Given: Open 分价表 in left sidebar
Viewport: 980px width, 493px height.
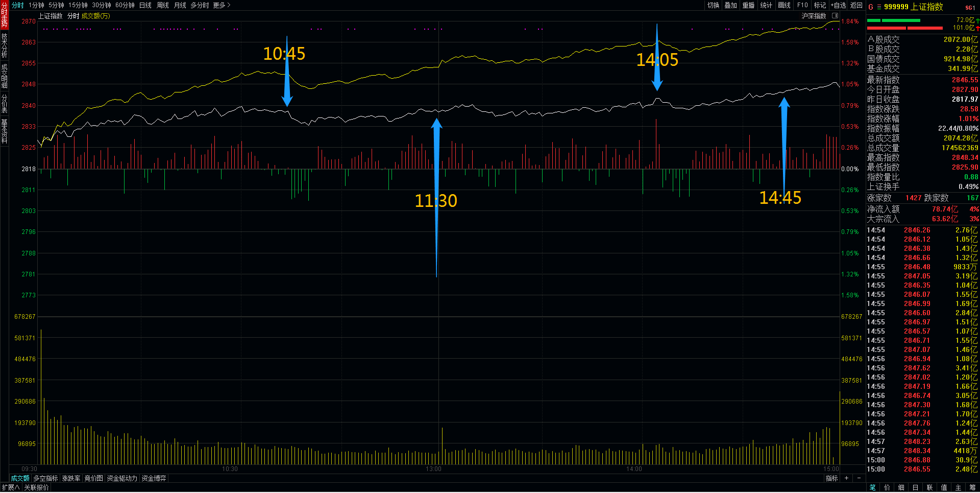Looking at the screenshot, I should [x=4, y=104].
